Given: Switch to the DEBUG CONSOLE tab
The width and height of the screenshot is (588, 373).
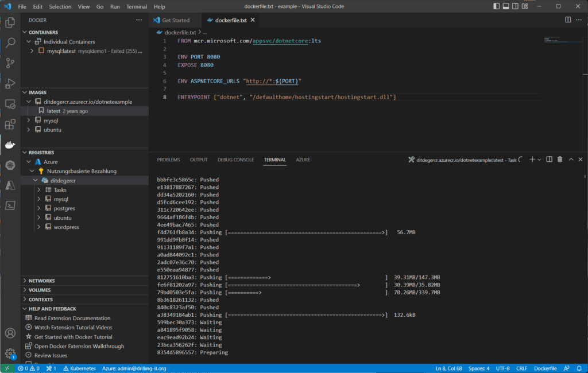Looking at the screenshot, I should 235,160.
